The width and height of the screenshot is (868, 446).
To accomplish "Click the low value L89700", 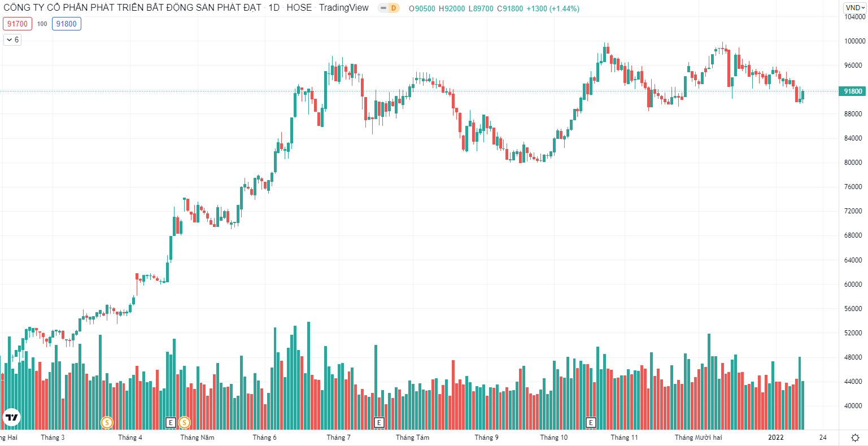I will point(481,8).
